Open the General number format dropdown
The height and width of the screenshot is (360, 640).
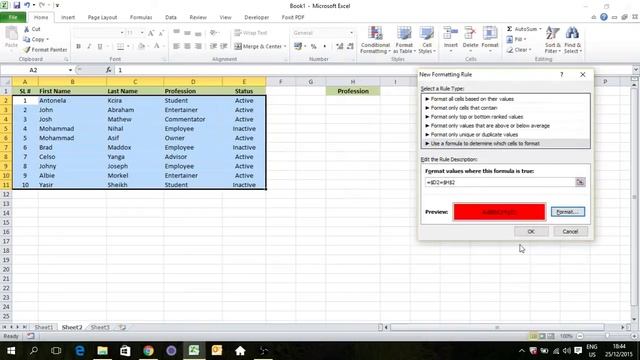click(x=351, y=33)
